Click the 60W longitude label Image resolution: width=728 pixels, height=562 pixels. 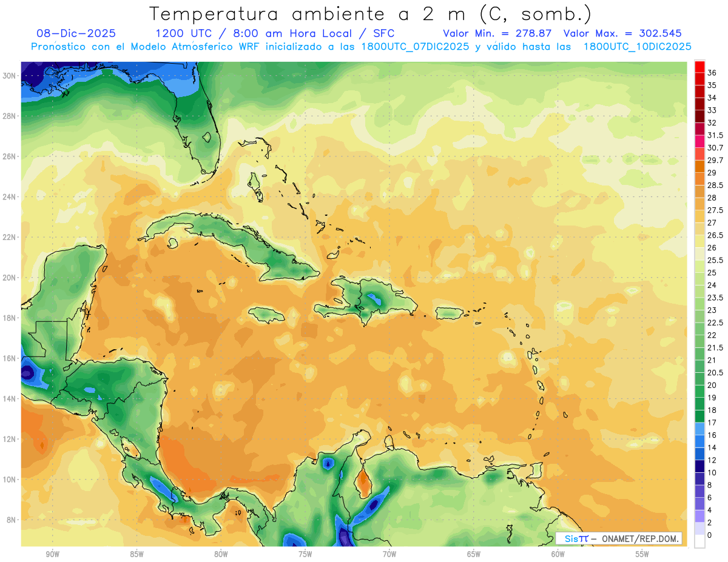(x=558, y=554)
